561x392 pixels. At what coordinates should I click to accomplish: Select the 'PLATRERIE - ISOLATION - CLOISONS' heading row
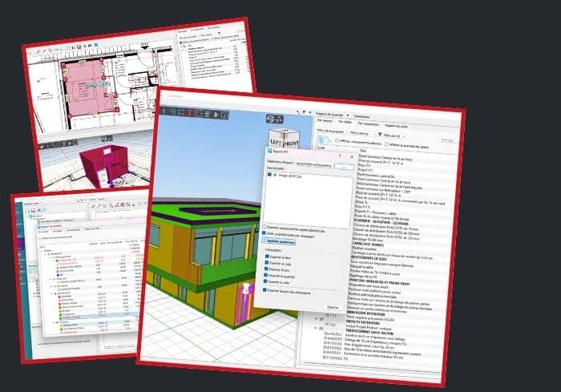coord(381,222)
